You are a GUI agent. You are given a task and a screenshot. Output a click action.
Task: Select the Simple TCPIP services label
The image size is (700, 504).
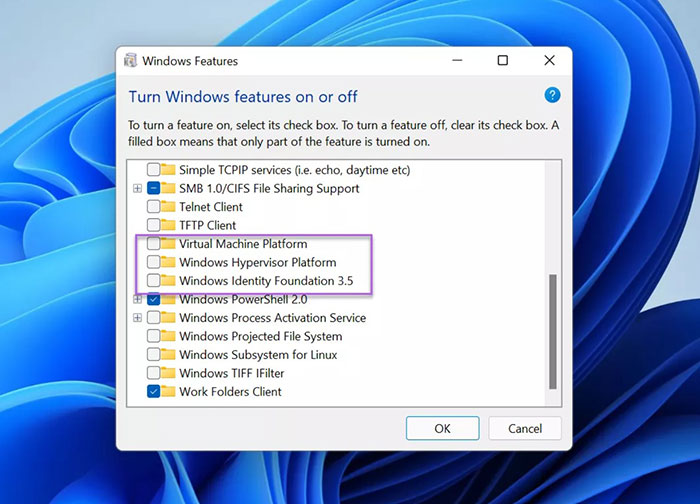pyautogui.click(x=295, y=170)
